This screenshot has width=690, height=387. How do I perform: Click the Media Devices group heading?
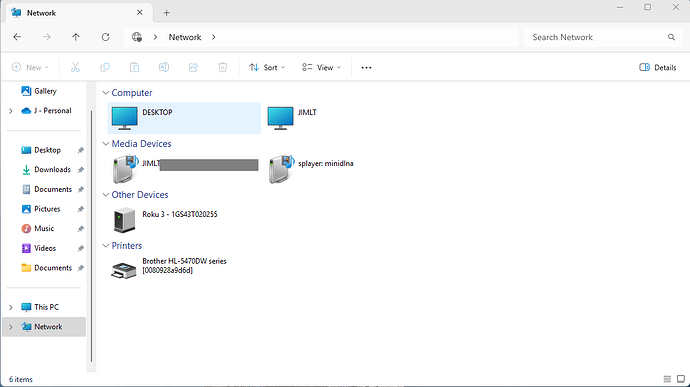[141, 144]
